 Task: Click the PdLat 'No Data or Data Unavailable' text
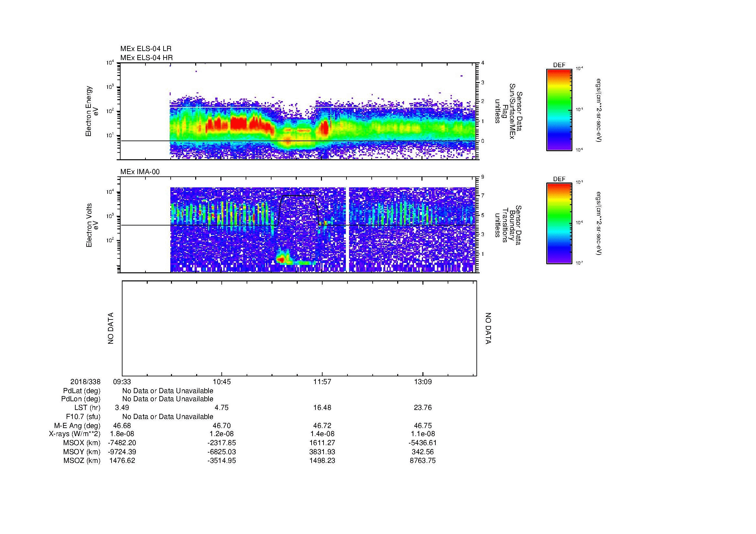pos(168,391)
